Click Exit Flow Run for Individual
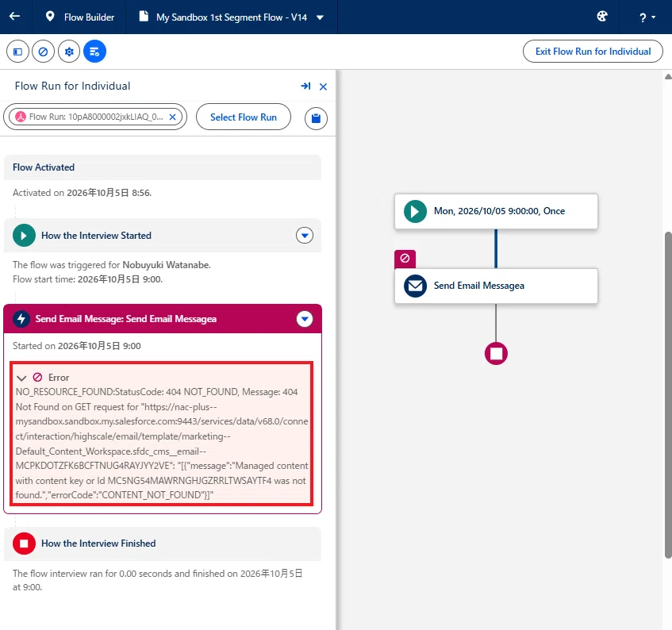672x630 pixels. tap(593, 52)
